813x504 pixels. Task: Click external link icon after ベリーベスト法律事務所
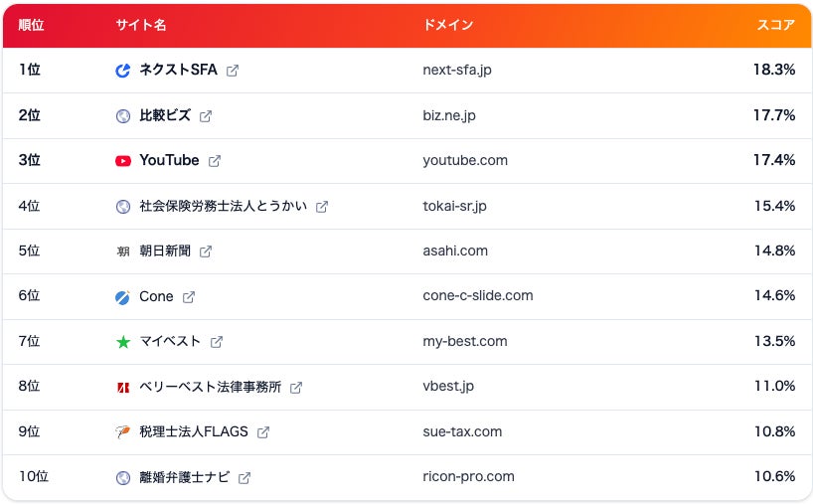[x=295, y=388]
